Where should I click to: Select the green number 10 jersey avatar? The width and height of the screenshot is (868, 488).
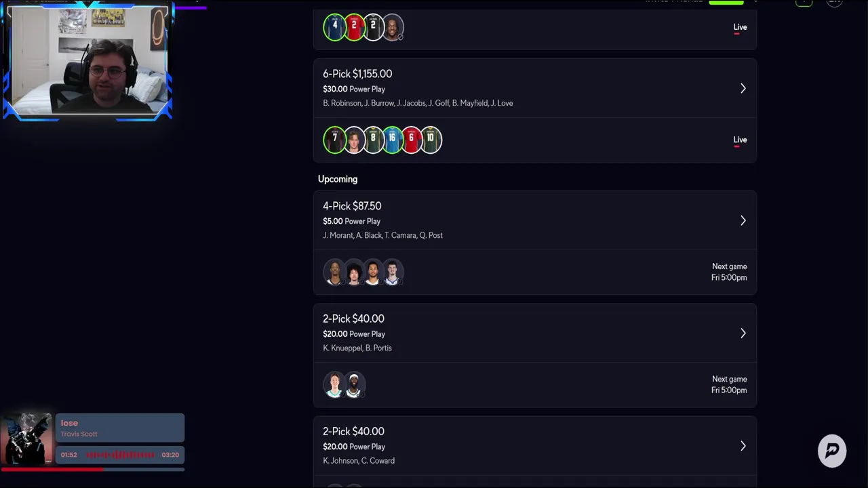point(431,140)
